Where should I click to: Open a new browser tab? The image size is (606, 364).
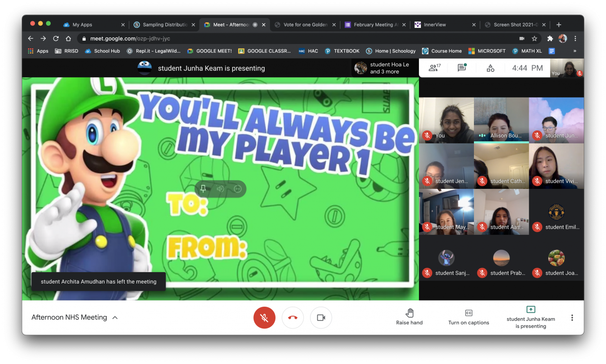click(x=559, y=25)
